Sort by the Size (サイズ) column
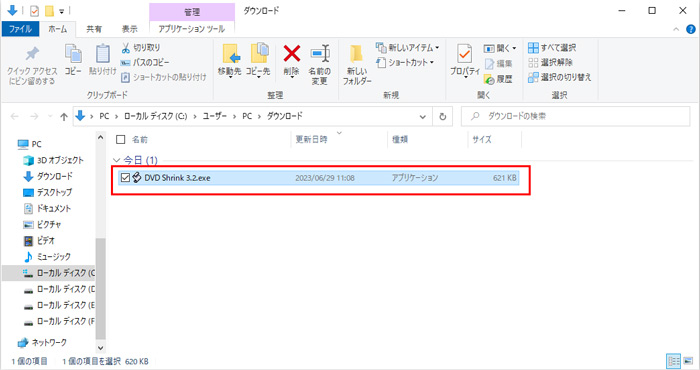 (x=482, y=140)
